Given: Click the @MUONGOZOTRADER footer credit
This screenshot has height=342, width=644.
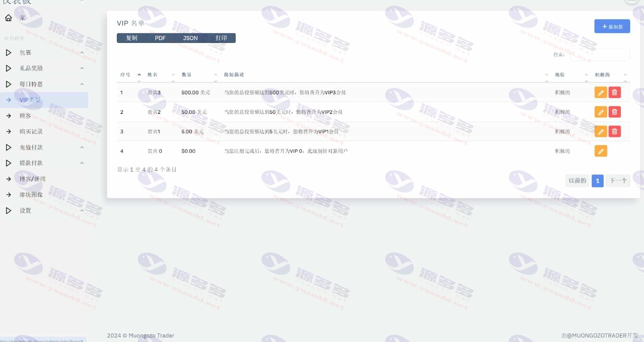Looking at the screenshot, I should [x=596, y=336].
